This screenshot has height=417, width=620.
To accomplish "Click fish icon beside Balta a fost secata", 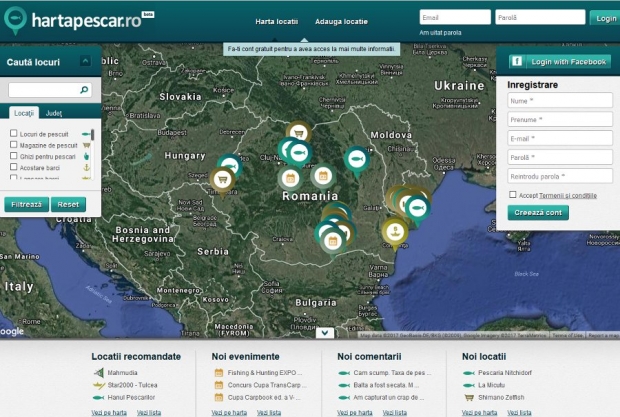I will [x=344, y=385].
